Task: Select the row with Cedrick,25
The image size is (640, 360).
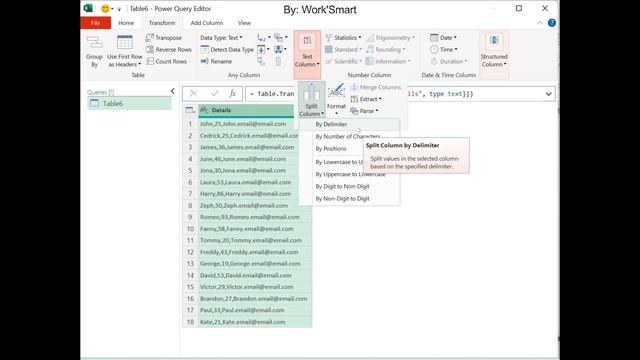Action: pyautogui.click(x=248, y=136)
